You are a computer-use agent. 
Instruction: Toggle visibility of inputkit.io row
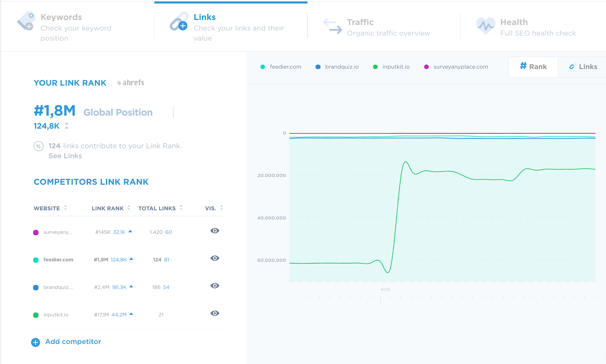pos(215,313)
